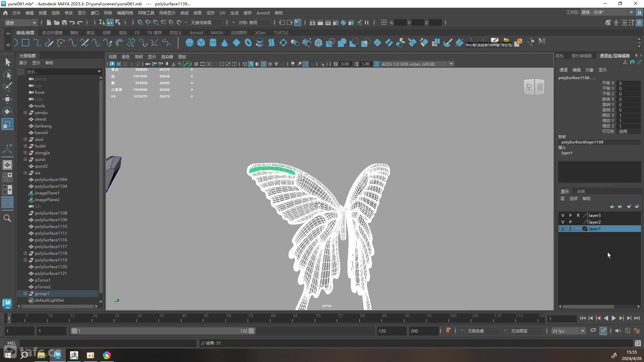Click the range slider bar
The image size is (644, 362).
[163, 331]
